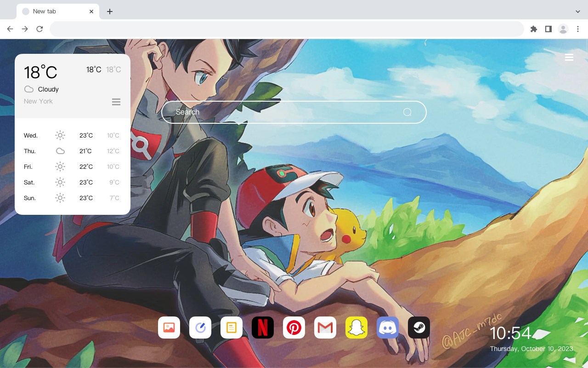Screen dimensions: 588x368
Task: Open the yellow notes shortcut icon
Action: click(232, 328)
